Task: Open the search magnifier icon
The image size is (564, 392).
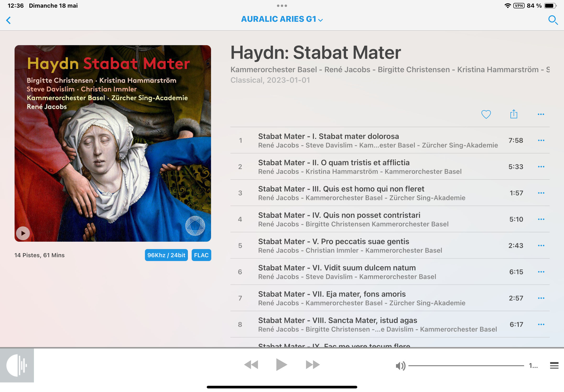Action: (x=553, y=20)
